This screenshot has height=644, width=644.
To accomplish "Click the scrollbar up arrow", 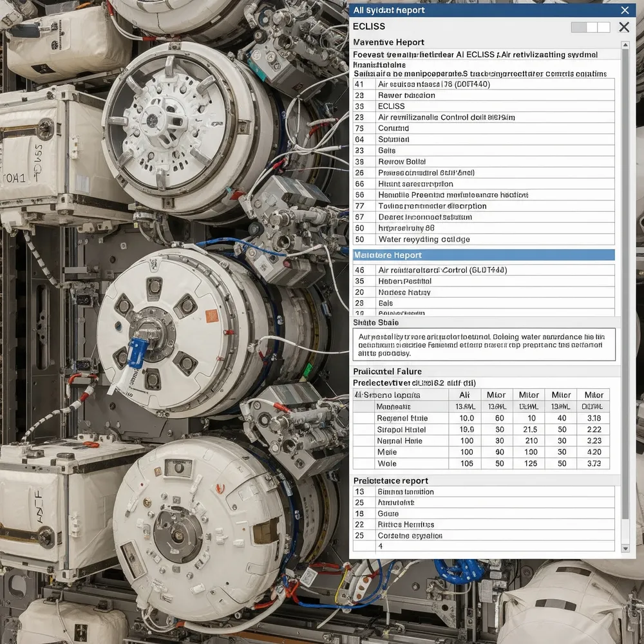I will coord(625,45).
